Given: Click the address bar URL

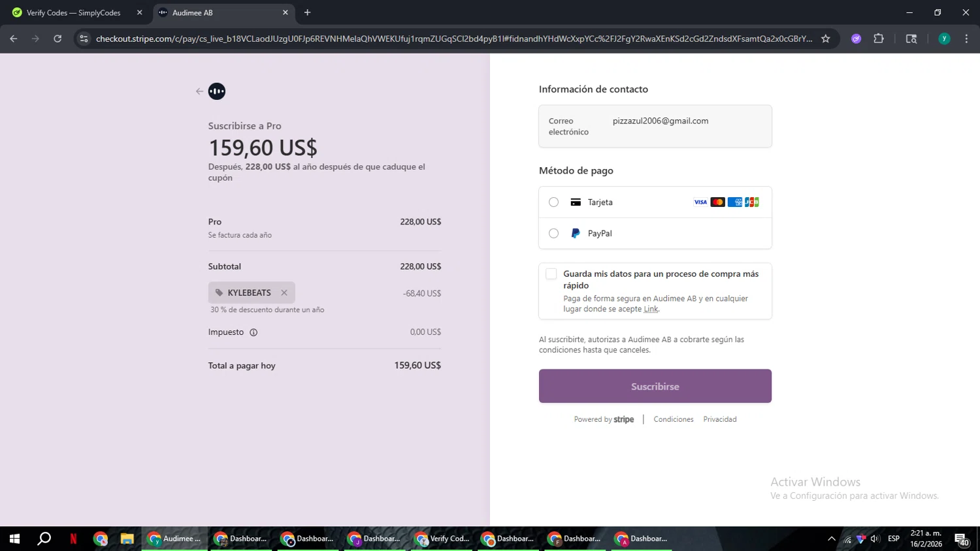Looking at the screenshot, I should 454,39.
